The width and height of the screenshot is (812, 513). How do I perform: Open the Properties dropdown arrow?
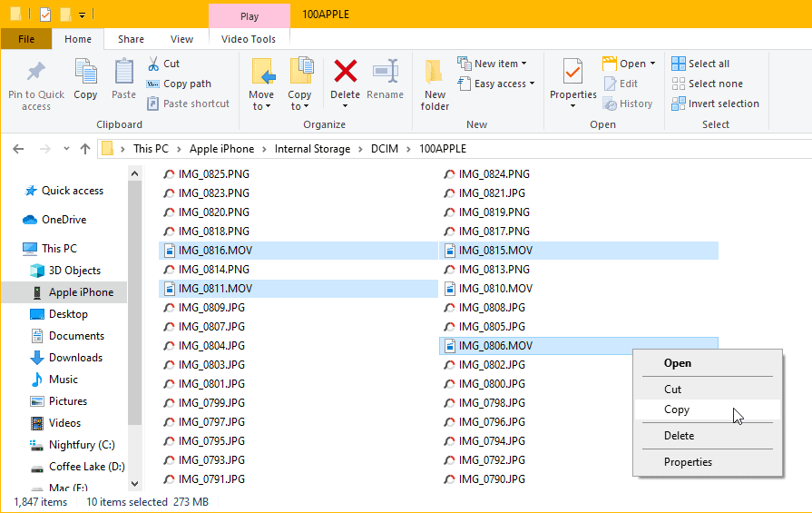[572, 106]
